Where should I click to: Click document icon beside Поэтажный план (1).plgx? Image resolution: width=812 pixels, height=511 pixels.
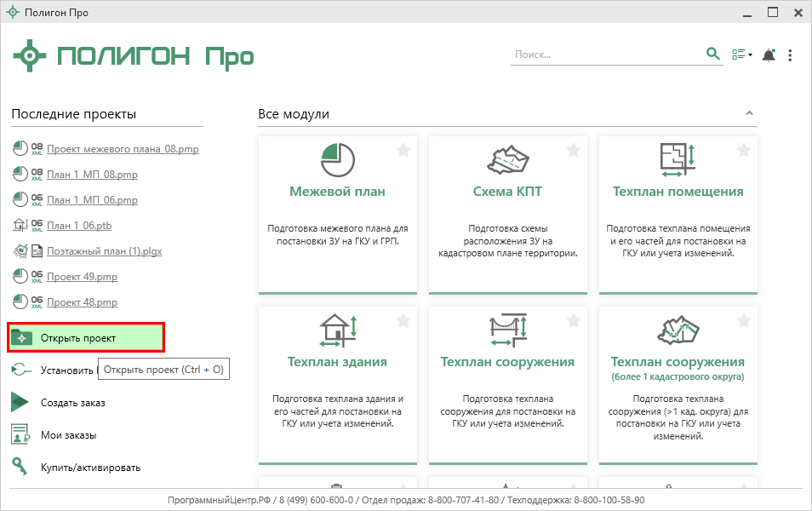[x=37, y=251]
